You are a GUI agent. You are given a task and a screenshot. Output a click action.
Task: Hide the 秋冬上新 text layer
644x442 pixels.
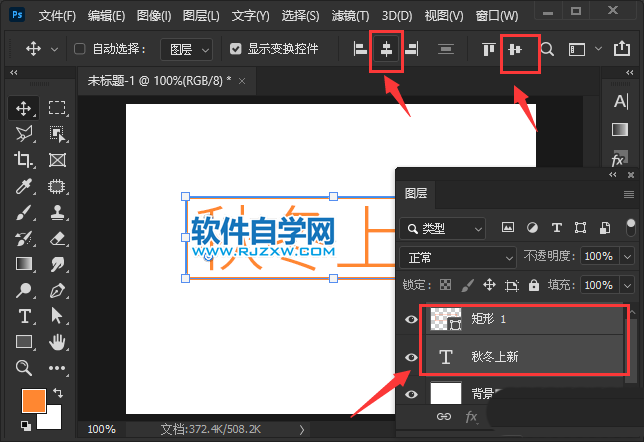point(411,357)
